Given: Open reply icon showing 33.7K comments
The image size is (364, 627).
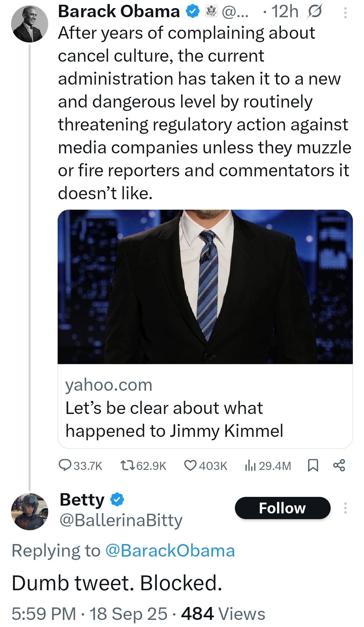Looking at the screenshot, I should click(x=64, y=466).
